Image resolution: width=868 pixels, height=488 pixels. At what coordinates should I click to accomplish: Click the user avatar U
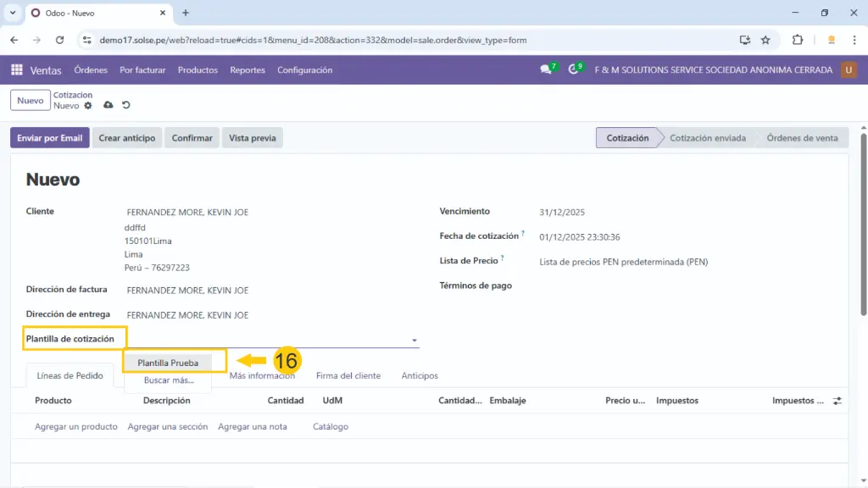point(849,70)
